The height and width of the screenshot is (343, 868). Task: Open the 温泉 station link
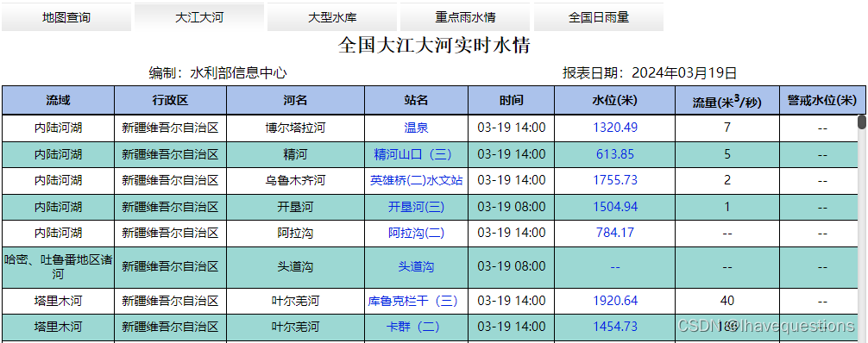416,128
